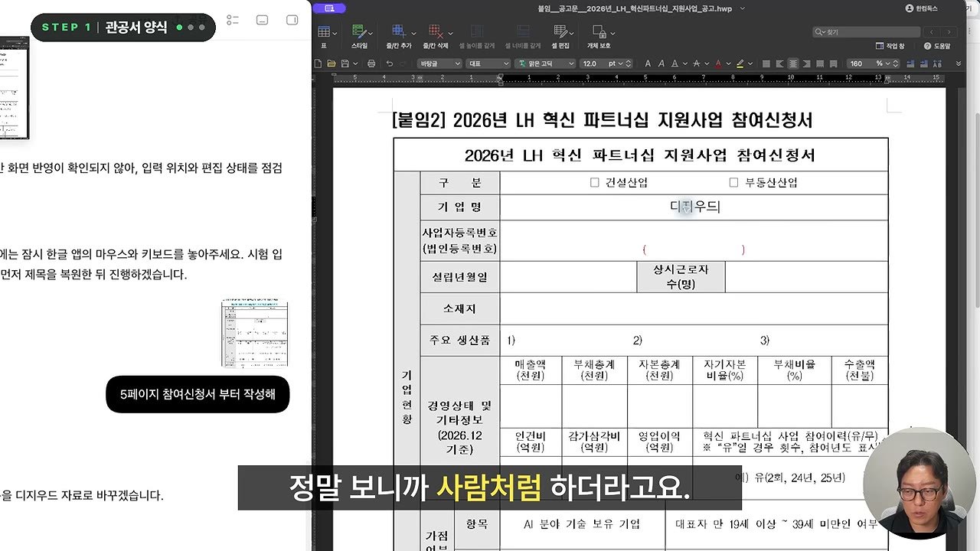
Task: Click the 기업명 cell containing 디지우드
Action: point(694,207)
